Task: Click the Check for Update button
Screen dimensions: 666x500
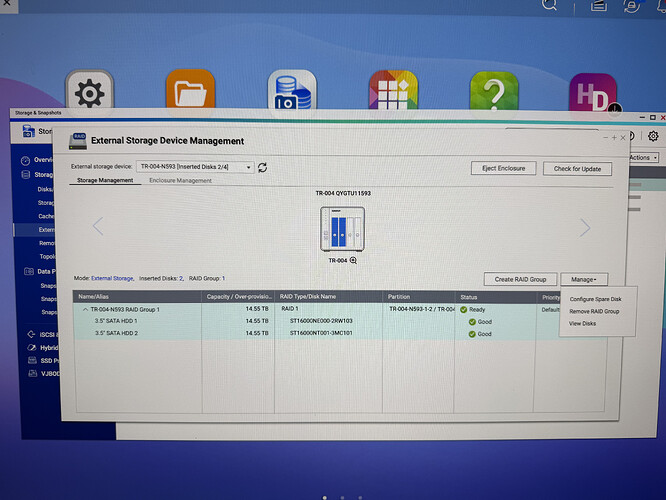Action: (577, 169)
